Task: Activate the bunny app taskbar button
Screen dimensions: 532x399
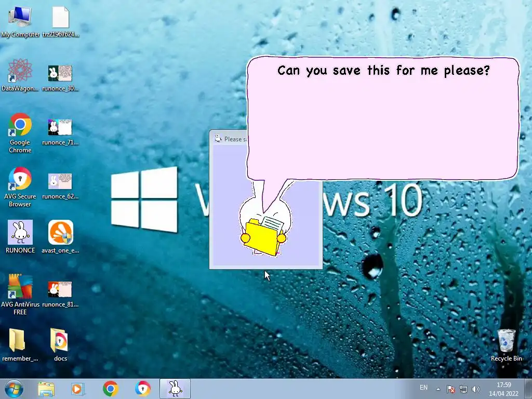Action: [175, 389]
